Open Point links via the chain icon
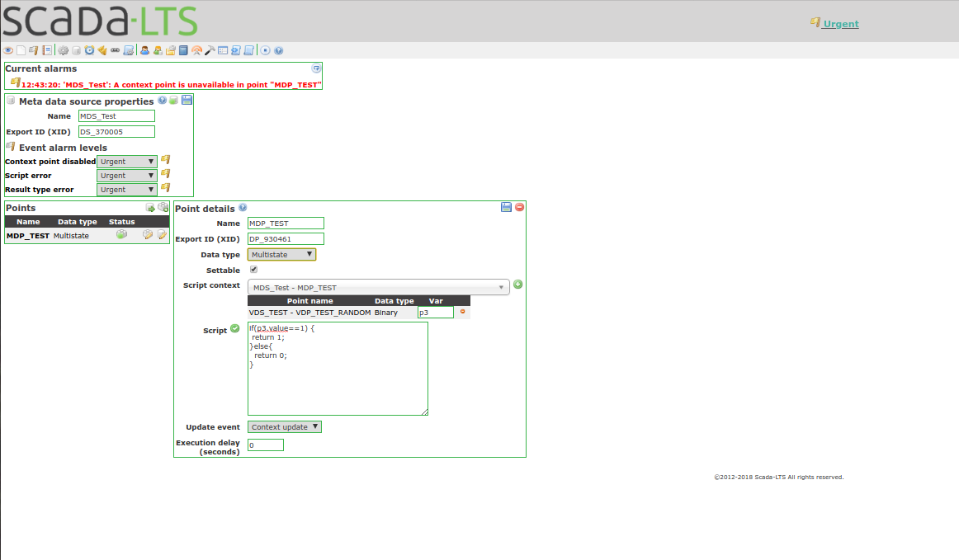Viewport: 959px width, 560px height. 115,49
